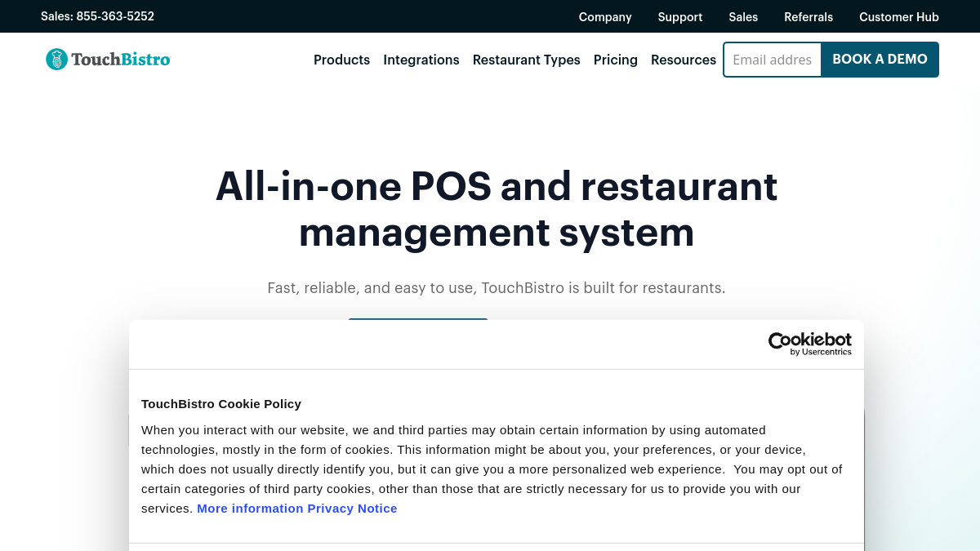Click the BOOK A DEMO button
980x551 pixels.
[x=880, y=60]
